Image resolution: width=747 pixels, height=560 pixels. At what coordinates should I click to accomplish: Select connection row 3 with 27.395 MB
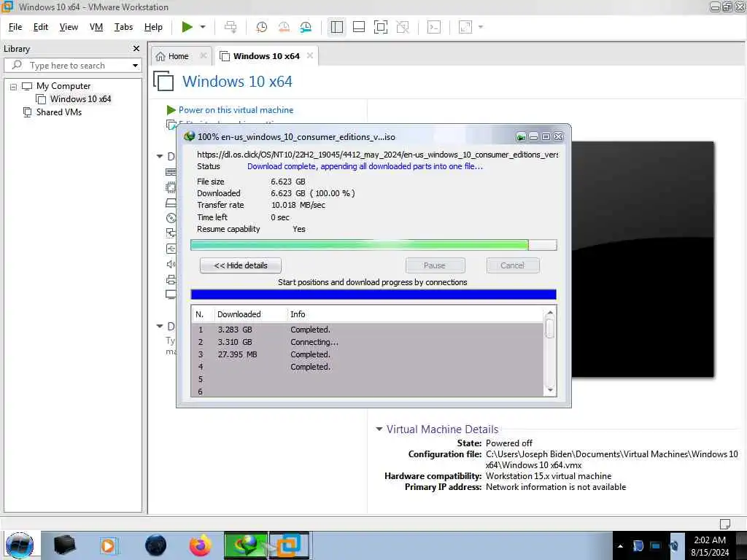(368, 354)
